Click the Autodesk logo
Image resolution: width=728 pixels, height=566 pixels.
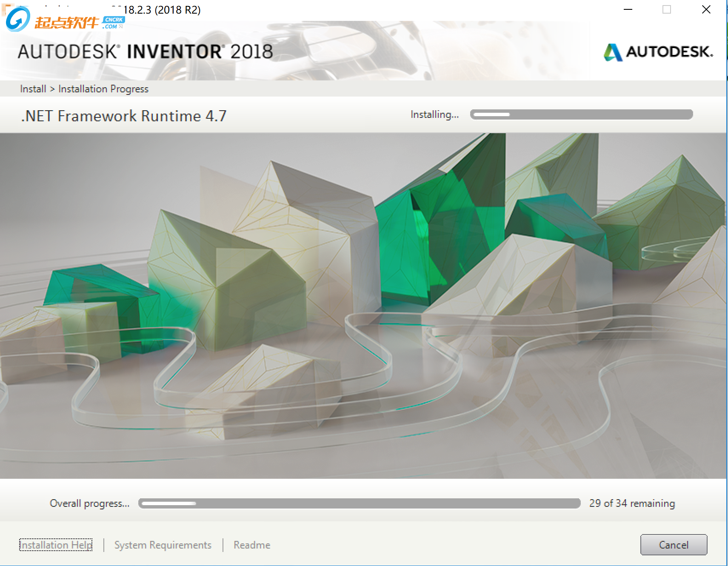point(658,52)
